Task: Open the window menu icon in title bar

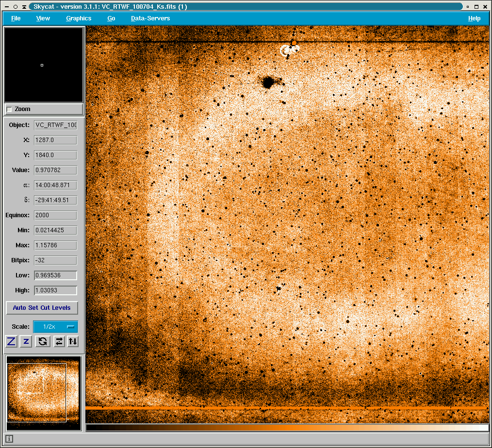Action: [x=7, y=7]
